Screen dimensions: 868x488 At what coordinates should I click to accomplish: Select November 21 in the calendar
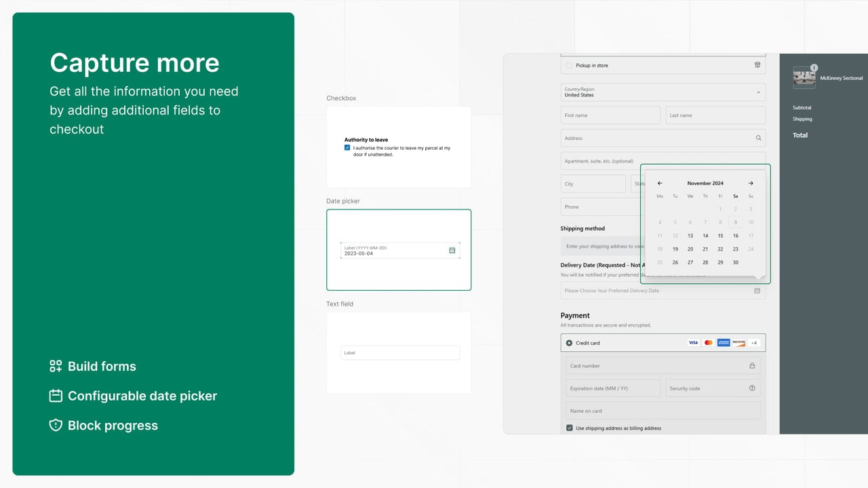[705, 249]
